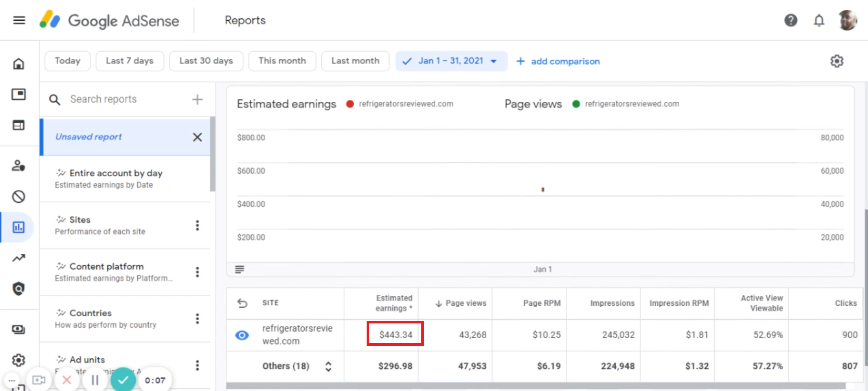
Task: Click the Estimated earnings column header
Action: click(394, 303)
